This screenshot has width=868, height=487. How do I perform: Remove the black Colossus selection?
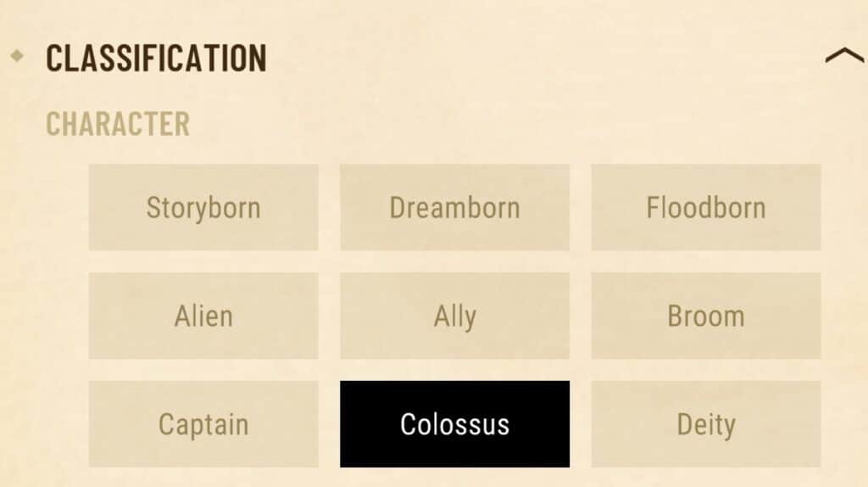(454, 424)
